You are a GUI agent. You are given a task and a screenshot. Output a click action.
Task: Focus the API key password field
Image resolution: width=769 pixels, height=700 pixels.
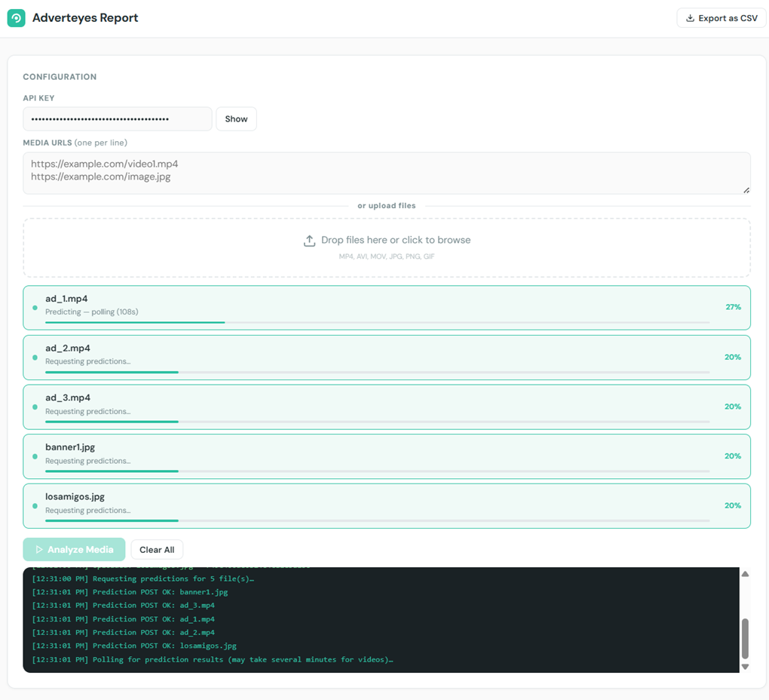tap(117, 118)
